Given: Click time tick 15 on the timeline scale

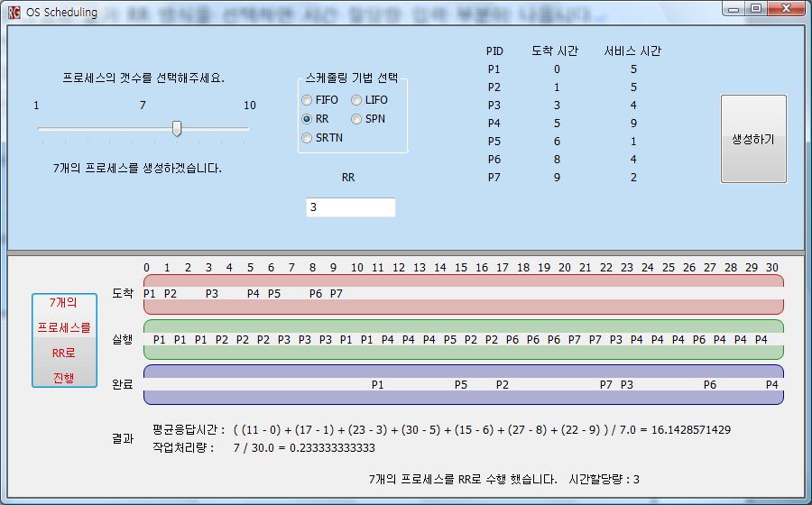Looking at the screenshot, I should coord(461,268).
